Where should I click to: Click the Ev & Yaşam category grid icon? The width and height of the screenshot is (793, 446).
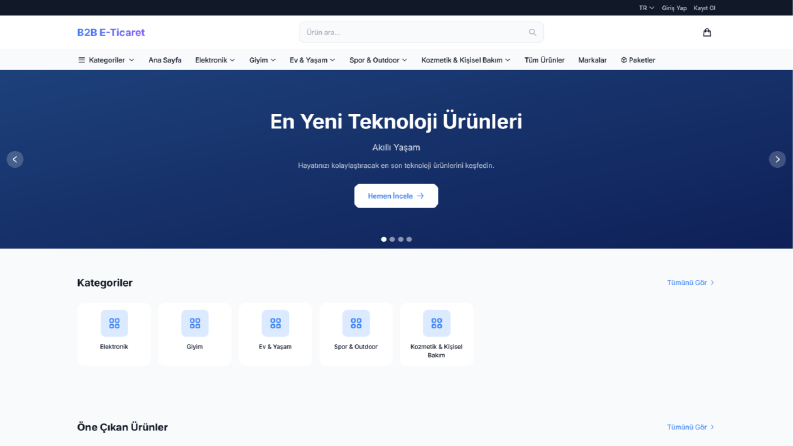[x=275, y=323]
